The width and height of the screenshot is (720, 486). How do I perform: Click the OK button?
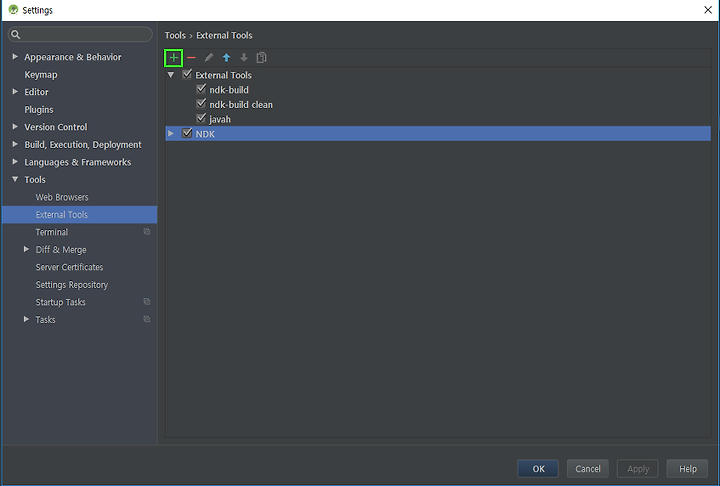(x=538, y=469)
